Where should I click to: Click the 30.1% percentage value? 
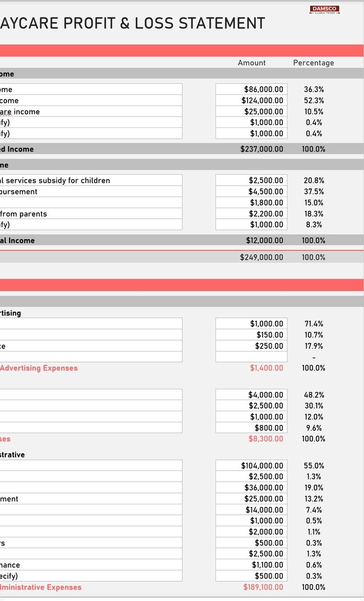(314, 406)
